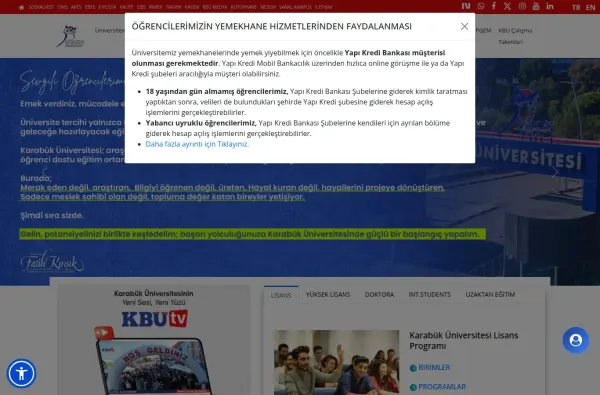Screen dimensions: 600x395
Task: Select the INT.STUDENTS tab
Action: (429, 294)
